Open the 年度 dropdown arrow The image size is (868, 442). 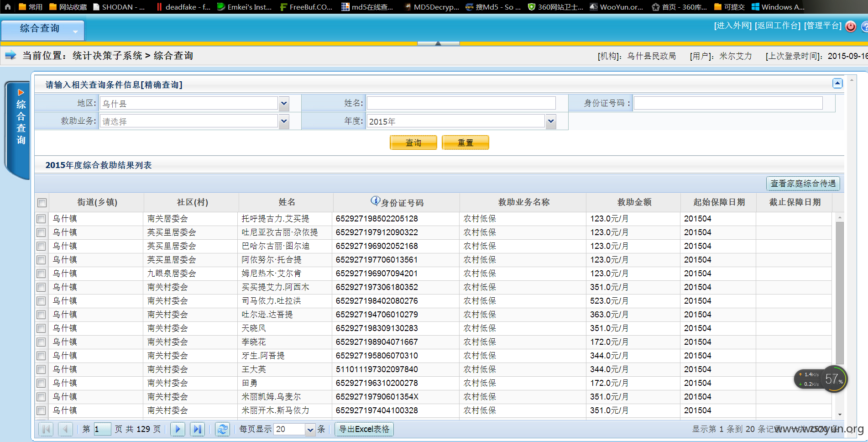point(551,121)
